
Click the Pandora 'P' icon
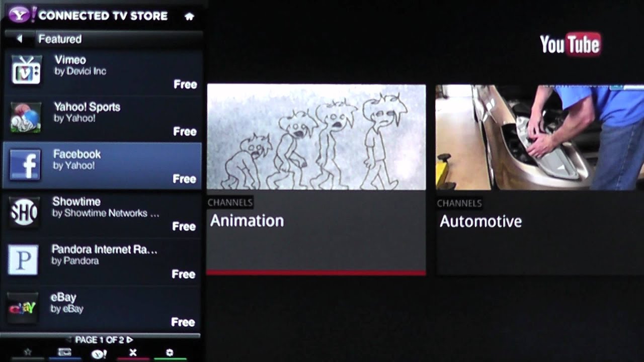23,259
